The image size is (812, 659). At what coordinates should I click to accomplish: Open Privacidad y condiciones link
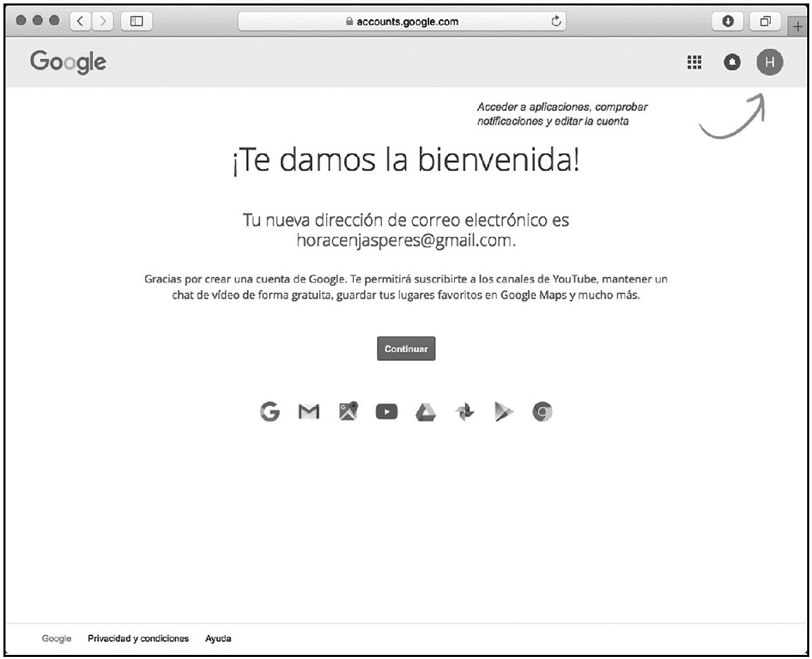pos(138,638)
